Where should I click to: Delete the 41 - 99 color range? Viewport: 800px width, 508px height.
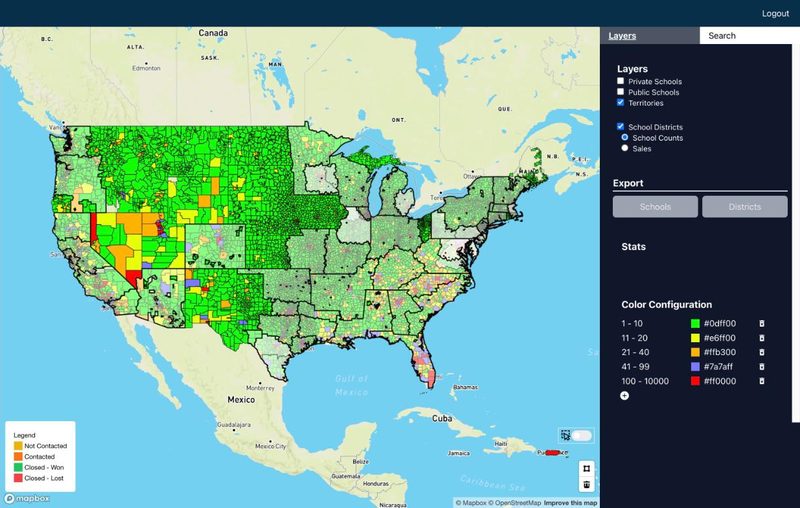point(762,366)
